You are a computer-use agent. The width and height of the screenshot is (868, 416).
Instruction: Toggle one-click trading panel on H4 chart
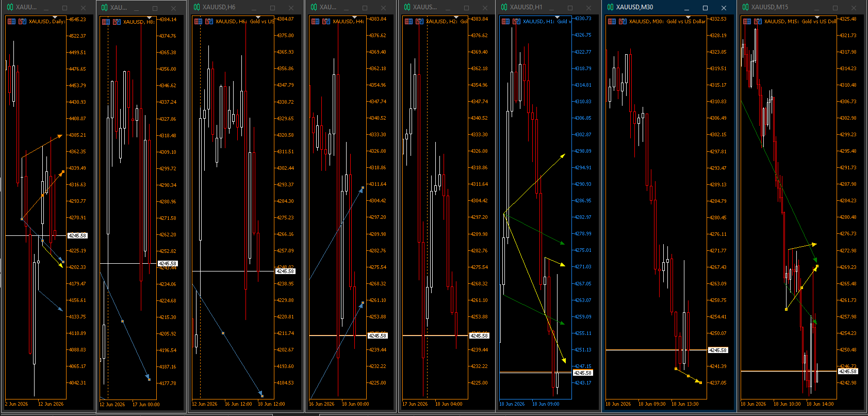pos(316,21)
